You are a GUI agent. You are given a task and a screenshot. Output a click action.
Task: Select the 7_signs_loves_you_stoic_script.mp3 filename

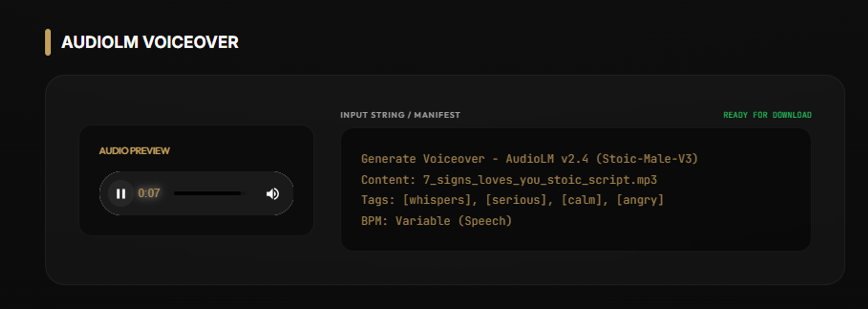[x=540, y=180]
